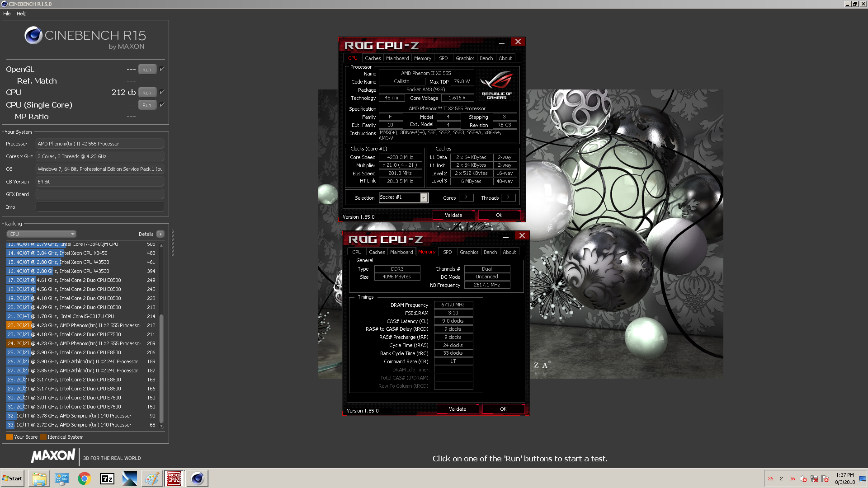Click the Cinebench R15 logo icon
Image resolution: width=868 pixels, height=488 pixels.
33,35
